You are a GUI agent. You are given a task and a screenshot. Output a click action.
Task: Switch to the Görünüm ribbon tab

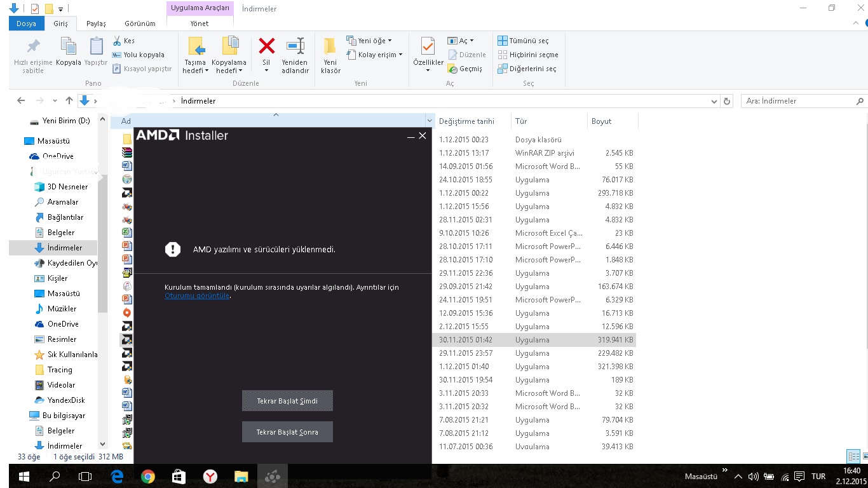coord(140,24)
